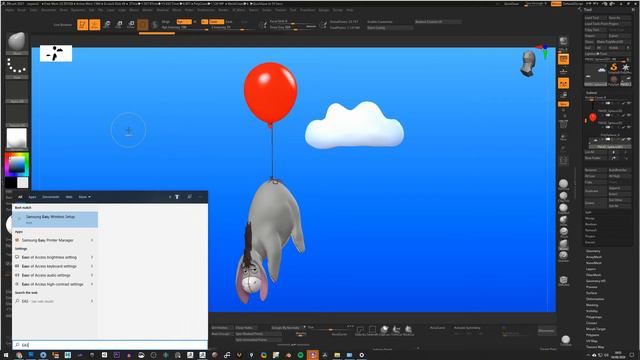Open Samsung Easy Printer Manager result

[55, 240]
